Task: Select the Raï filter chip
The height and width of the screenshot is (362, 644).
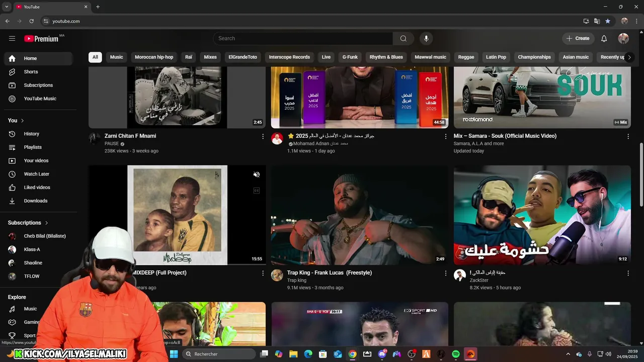Action: [x=189, y=57]
